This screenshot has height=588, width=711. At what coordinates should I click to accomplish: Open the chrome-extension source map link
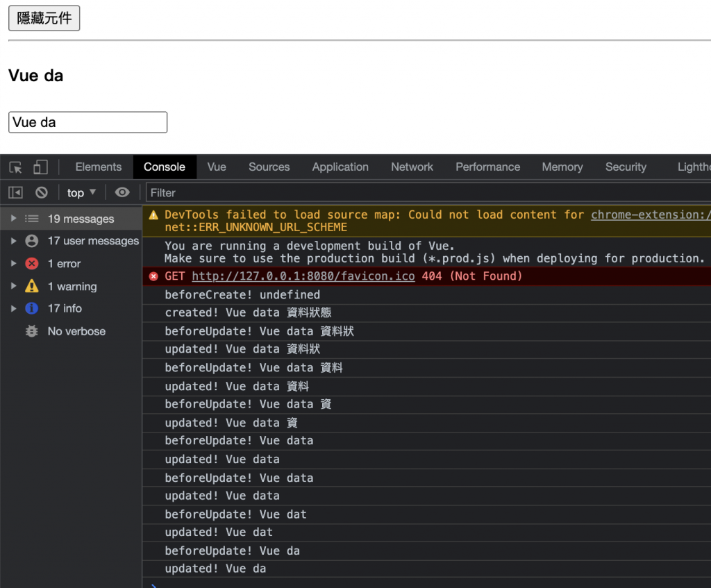click(651, 215)
